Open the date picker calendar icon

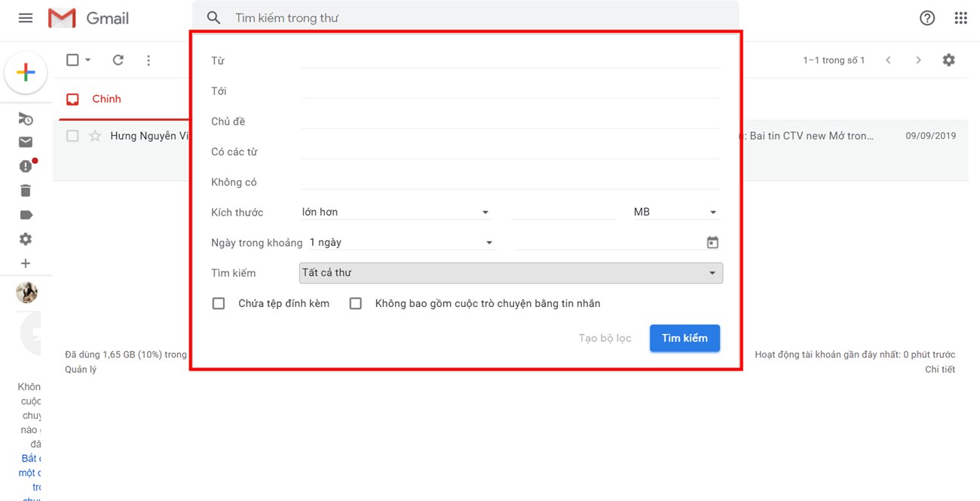712,243
